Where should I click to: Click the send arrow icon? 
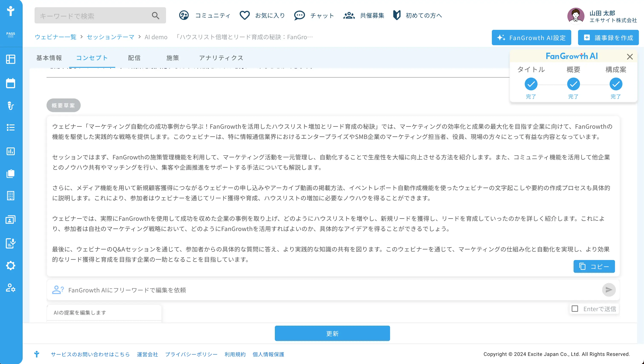pyautogui.click(x=609, y=290)
